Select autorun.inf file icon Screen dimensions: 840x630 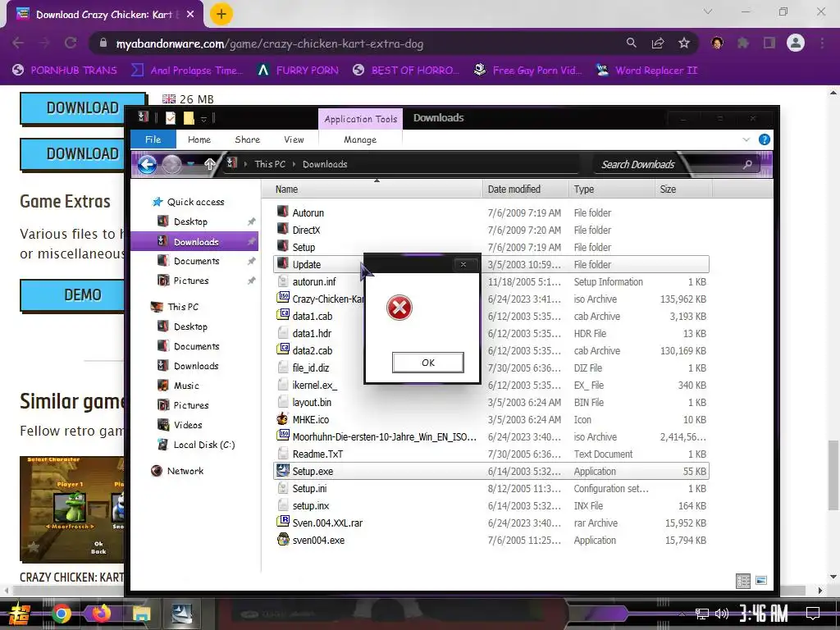click(283, 281)
